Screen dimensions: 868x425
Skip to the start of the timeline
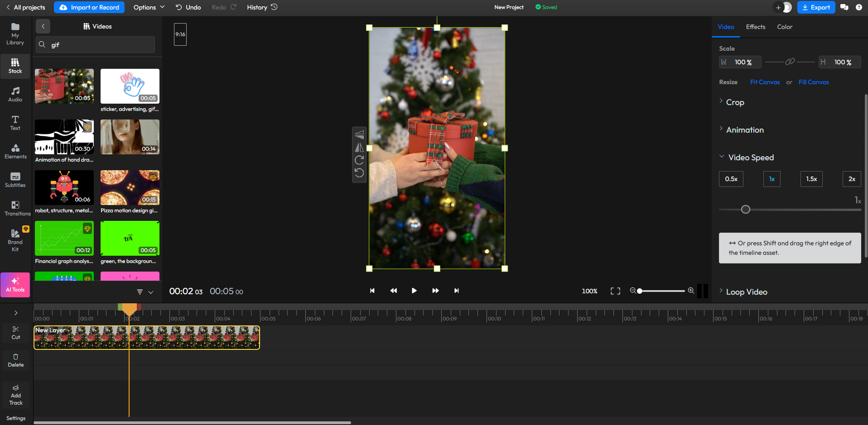point(372,291)
